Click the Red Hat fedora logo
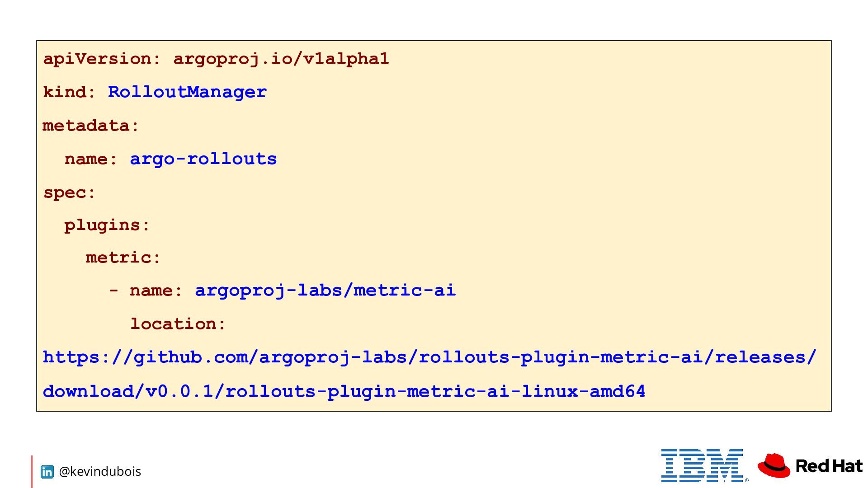 774,466
